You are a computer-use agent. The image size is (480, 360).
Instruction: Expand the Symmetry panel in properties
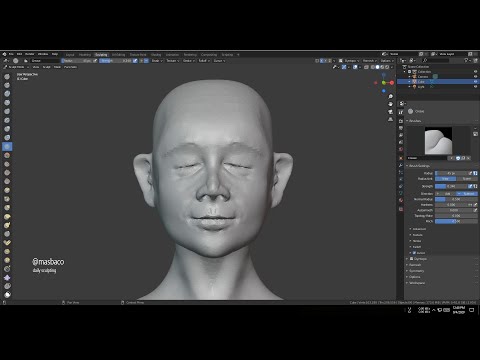[x=417, y=271]
